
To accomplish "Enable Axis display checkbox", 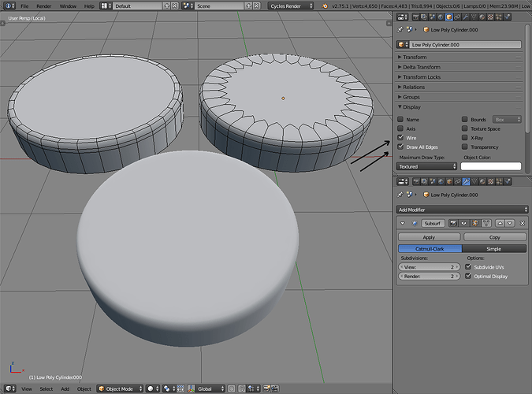I will pyautogui.click(x=400, y=128).
